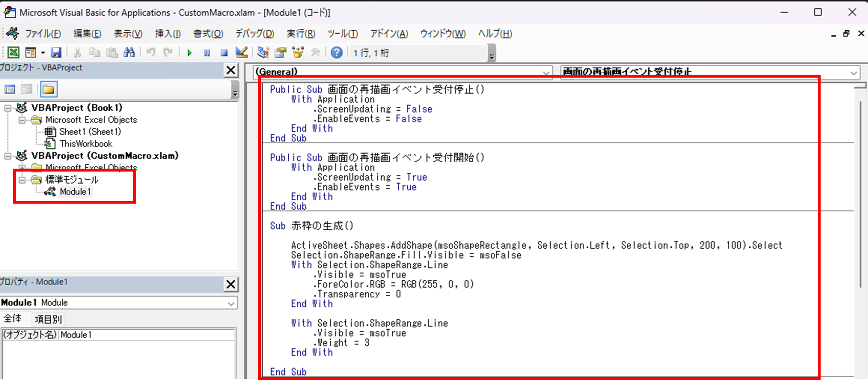Select VBAProject (CustomMacro.xlam) project label
The width and height of the screenshot is (868, 380).
[x=105, y=156]
